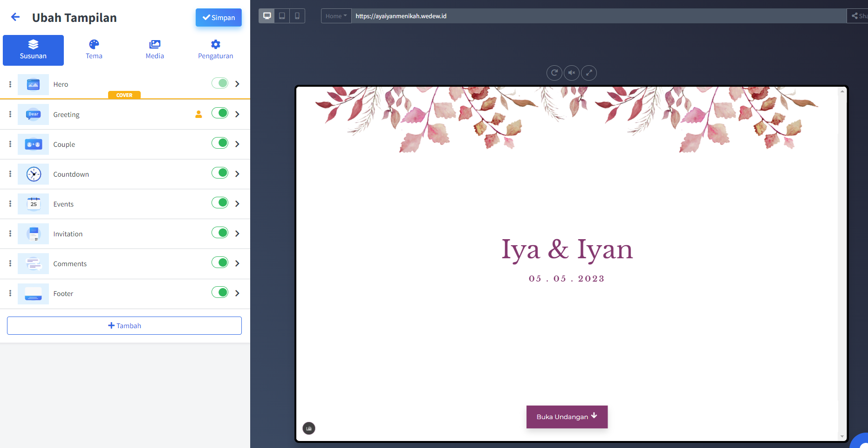Click the Invitation row drag handle dots

tap(10, 234)
